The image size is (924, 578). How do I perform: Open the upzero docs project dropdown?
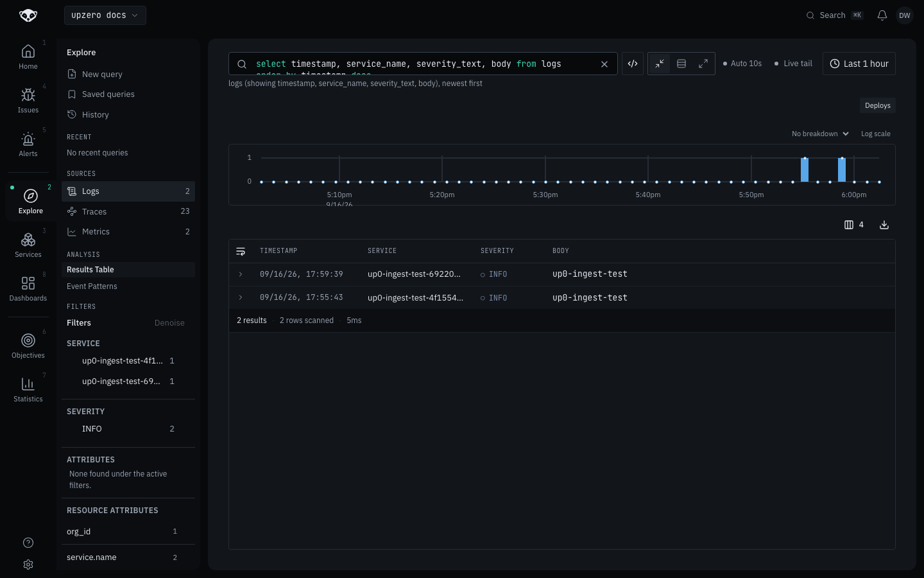pyautogui.click(x=105, y=15)
